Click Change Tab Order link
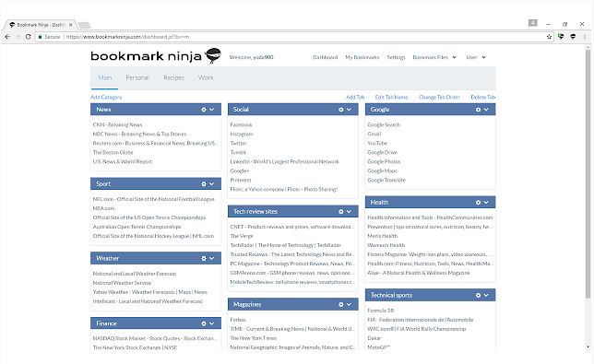This screenshot has height=364, width=594. pos(439,98)
